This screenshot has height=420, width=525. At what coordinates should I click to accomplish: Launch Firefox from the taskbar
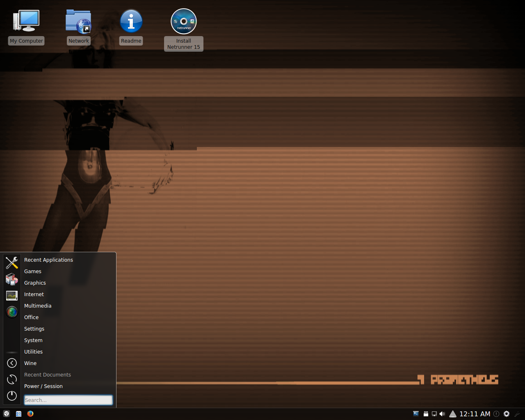click(x=30, y=414)
